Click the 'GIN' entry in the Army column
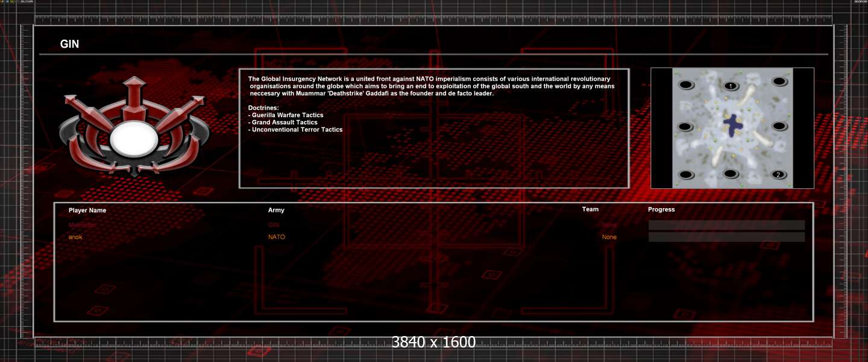This screenshot has width=868, height=362. (x=274, y=225)
